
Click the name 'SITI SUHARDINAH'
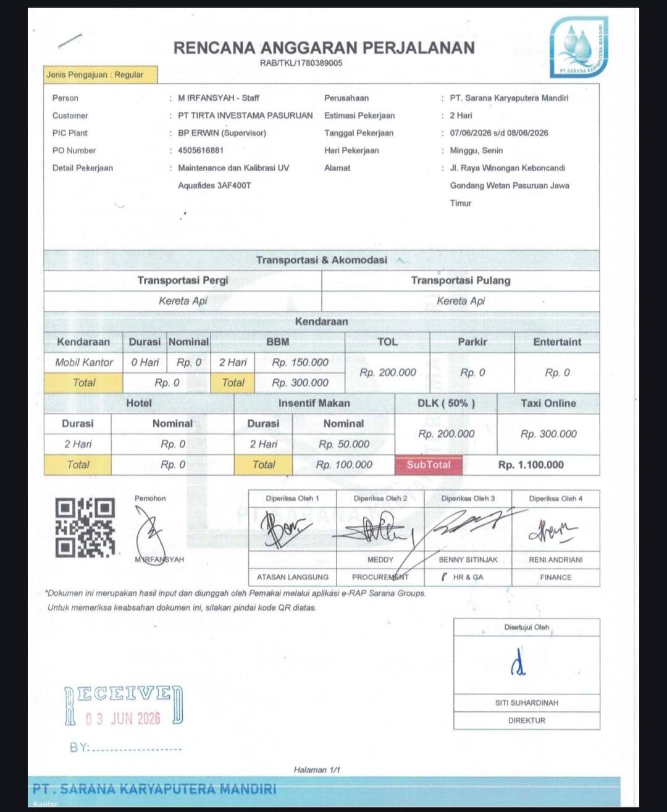[527, 703]
